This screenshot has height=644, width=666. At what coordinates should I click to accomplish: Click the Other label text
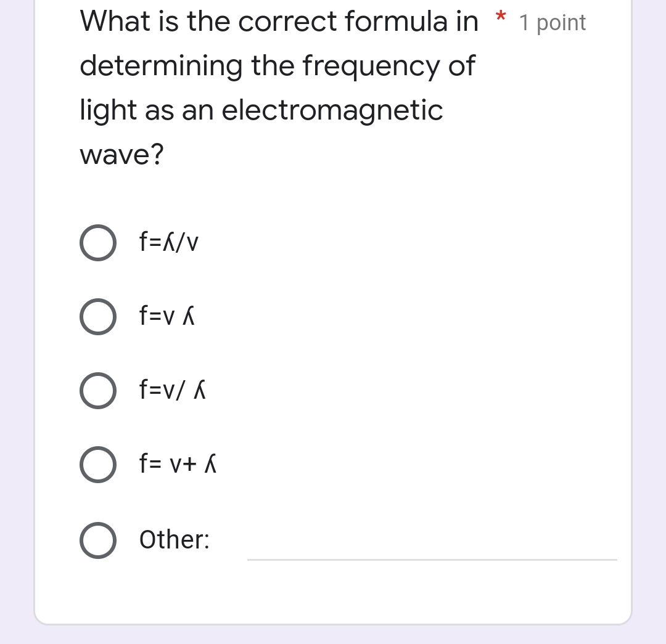tap(174, 540)
